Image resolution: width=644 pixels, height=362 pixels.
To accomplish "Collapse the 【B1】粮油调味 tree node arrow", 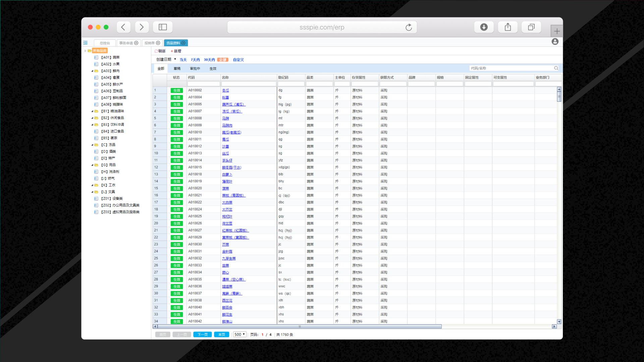I will pyautogui.click(x=92, y=111).
